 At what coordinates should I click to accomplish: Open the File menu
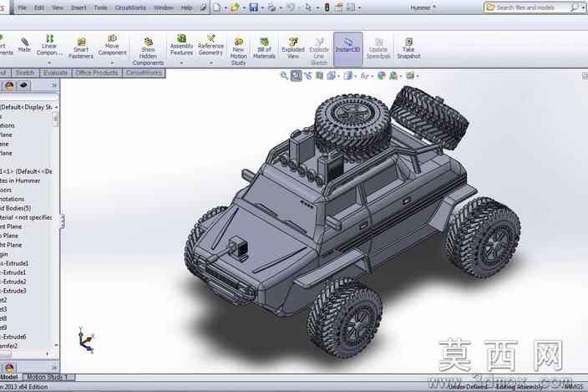tap(22, 8)
